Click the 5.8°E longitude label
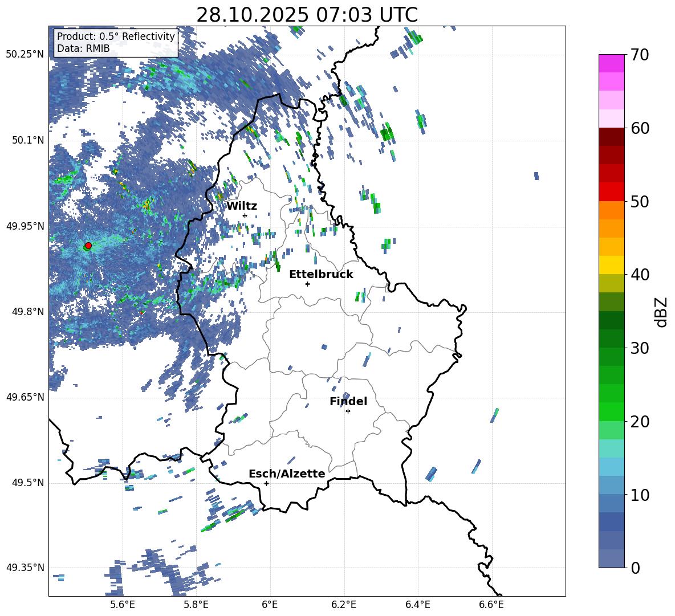Viewport: 675px width, 616px height. tap(196, 605)
